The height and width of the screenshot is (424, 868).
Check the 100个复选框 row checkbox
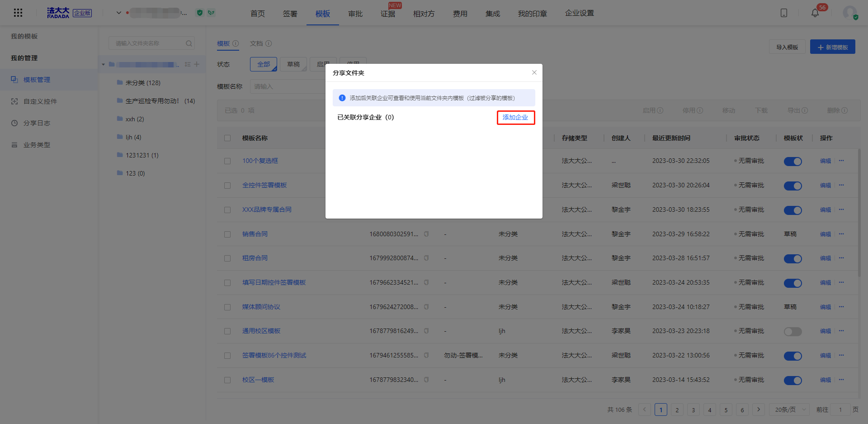[227, 161]
